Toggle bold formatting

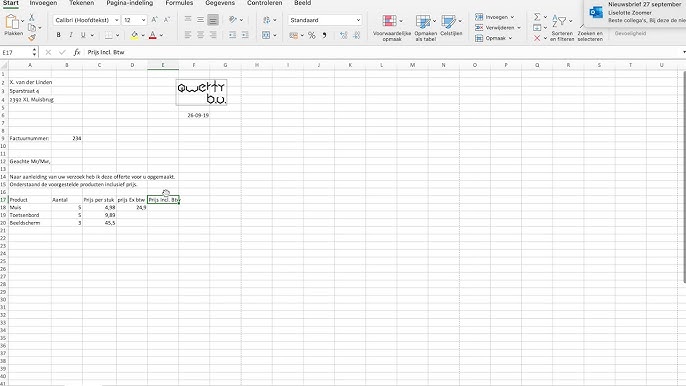[58, 35]
